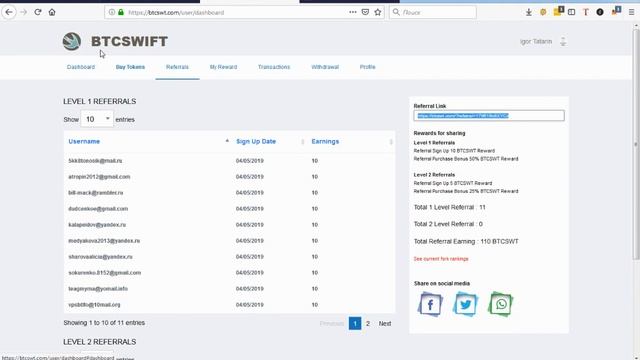Click the browser address bar URL
This screenshot has width=640, height=360.
tap(176, 13)
